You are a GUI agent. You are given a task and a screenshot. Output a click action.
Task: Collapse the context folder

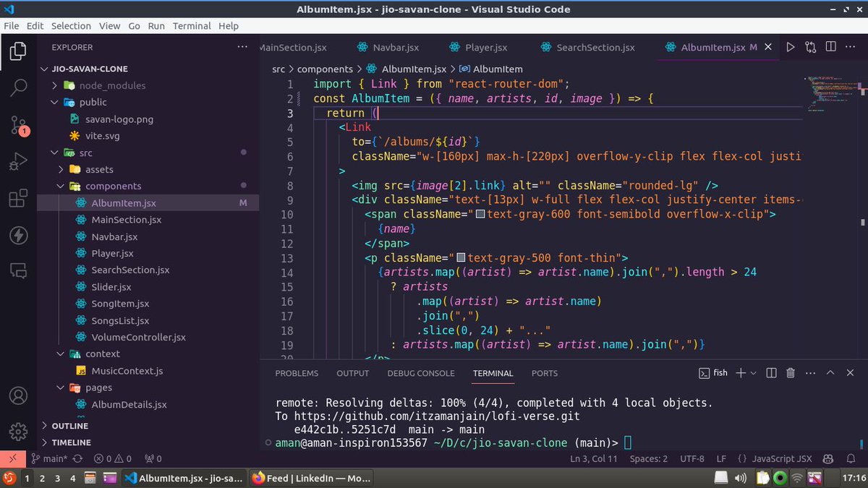[x=61, y=354]
